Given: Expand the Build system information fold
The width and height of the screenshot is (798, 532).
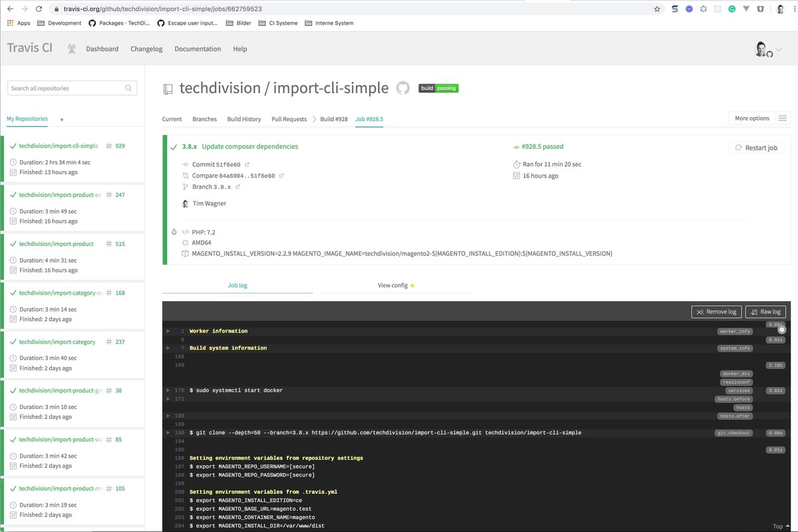Looking at the screenshot, I should (168, 348).
